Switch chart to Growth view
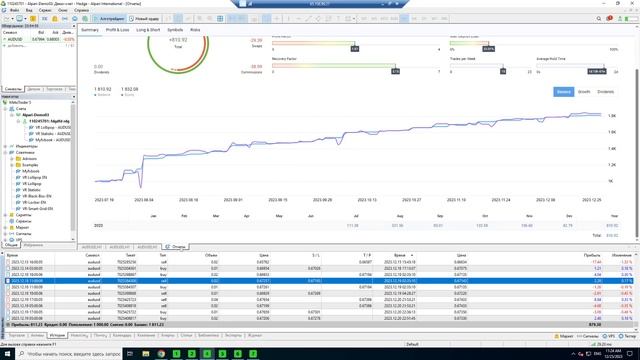This screenshot has height=360, width=640. (584, 92)
